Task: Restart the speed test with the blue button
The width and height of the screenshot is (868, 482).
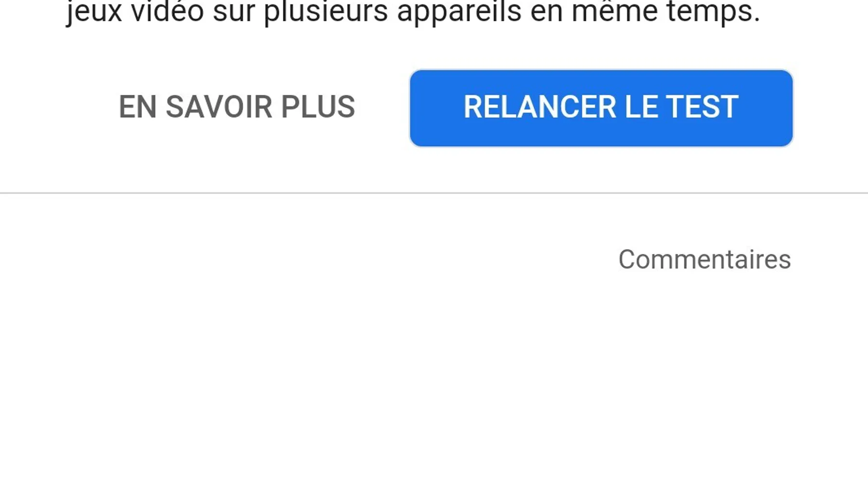Action: click(601, 108)
